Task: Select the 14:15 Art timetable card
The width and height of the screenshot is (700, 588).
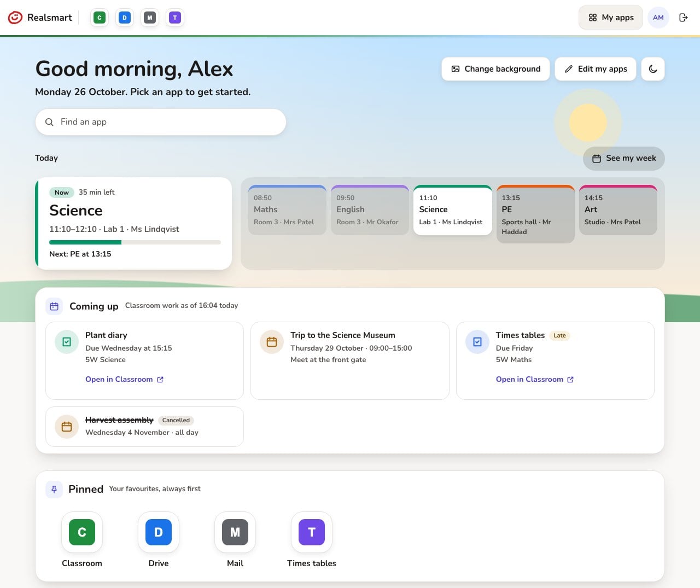Action: tap(618, 210)
